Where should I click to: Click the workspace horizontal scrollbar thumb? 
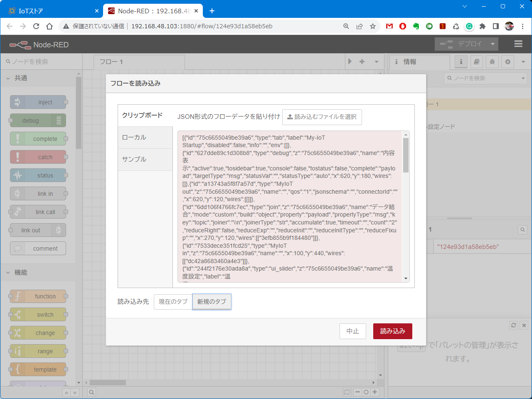pyautogui.click(x=108, y=382)
